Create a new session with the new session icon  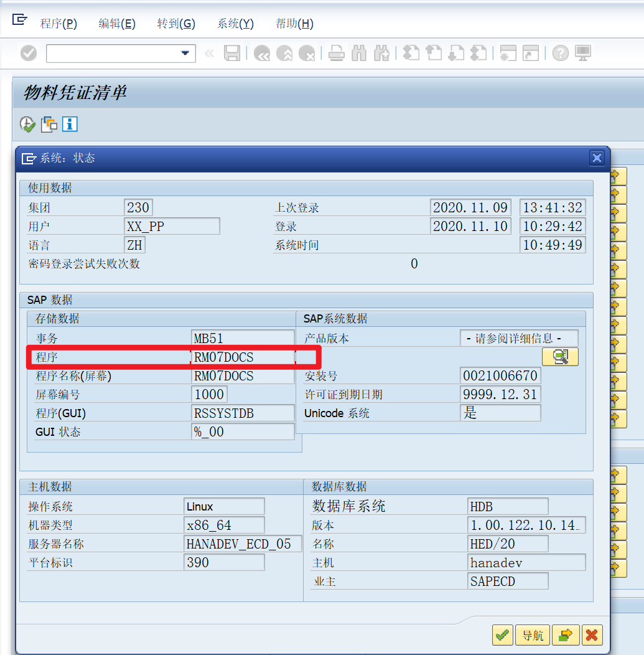coord(508,54)
